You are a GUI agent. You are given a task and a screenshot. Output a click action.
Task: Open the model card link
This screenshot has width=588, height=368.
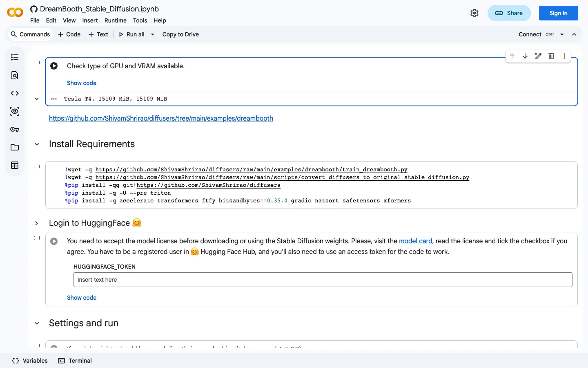pos(415,241)
